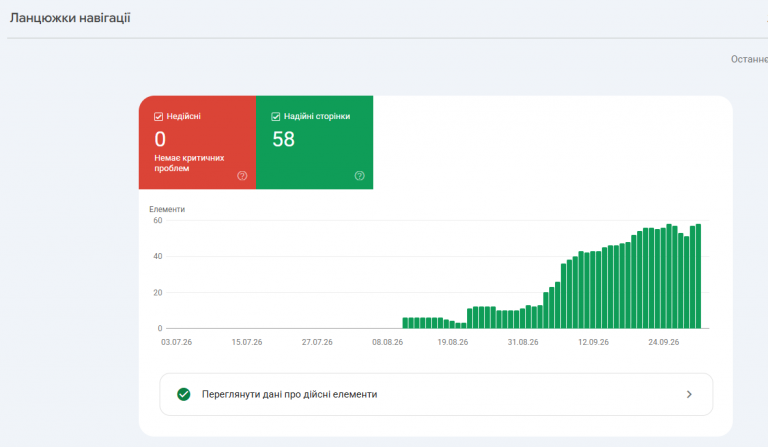
Task: Click the 27.07.26 date label
Action: (x=317, y=342)
